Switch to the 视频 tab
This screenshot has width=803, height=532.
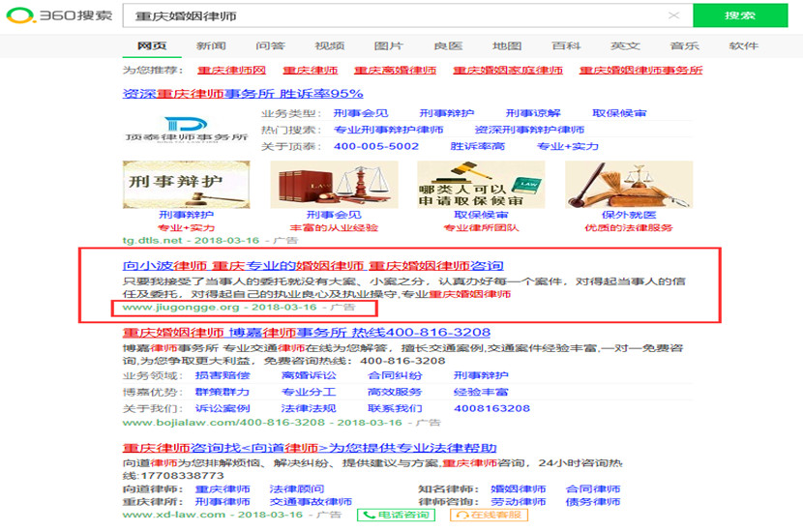point(329,45)
